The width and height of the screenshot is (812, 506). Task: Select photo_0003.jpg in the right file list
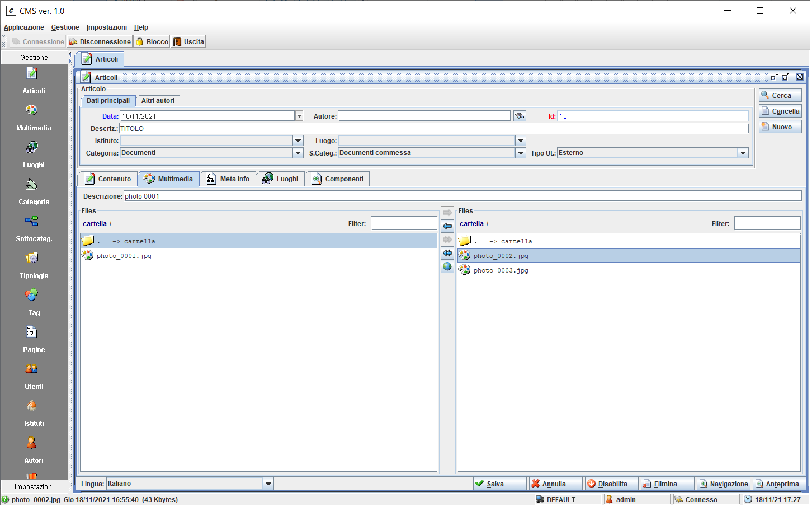629,270
